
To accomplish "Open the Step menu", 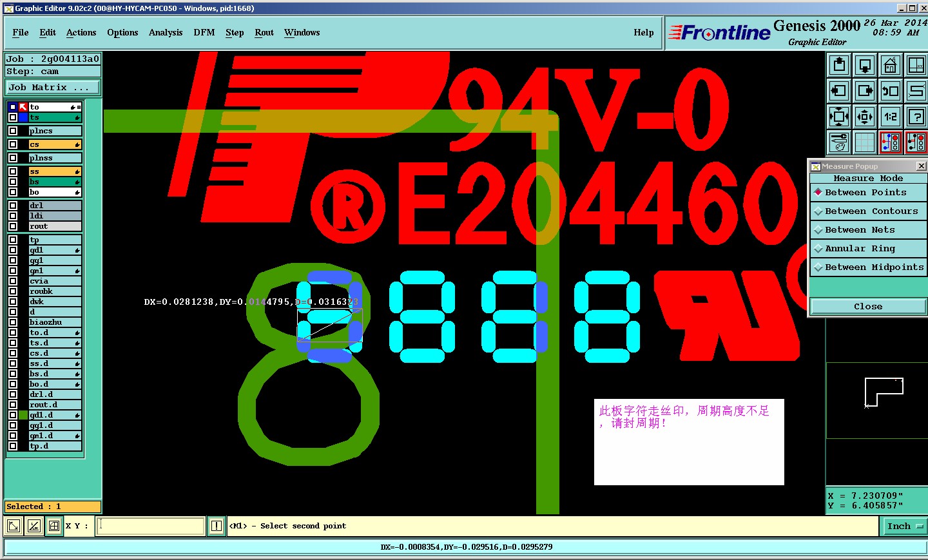I will (x=235, y=32).
